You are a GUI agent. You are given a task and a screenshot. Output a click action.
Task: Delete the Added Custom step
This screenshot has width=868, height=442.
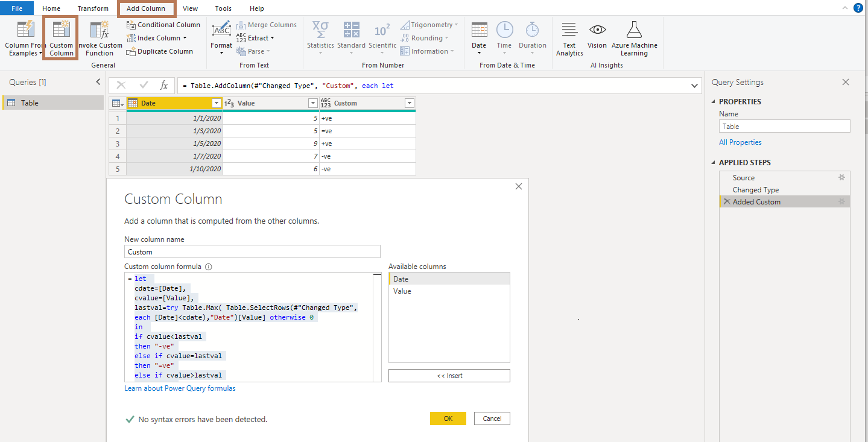[726, 202]
